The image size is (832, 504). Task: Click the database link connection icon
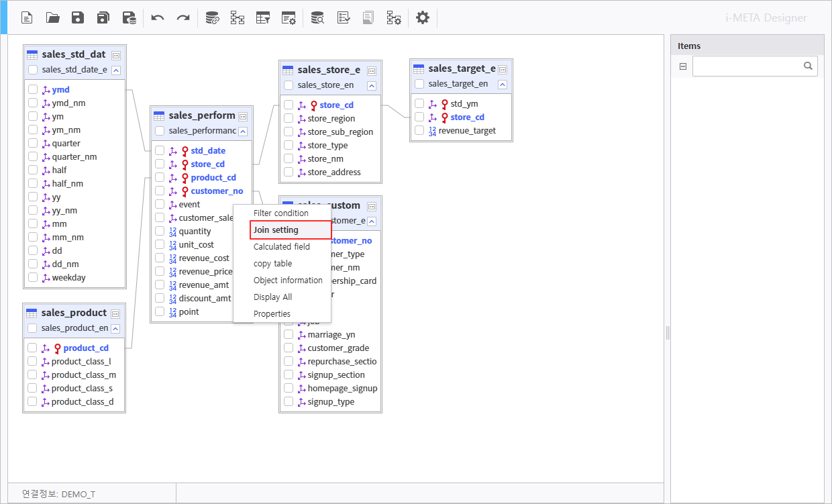(212, 18)
